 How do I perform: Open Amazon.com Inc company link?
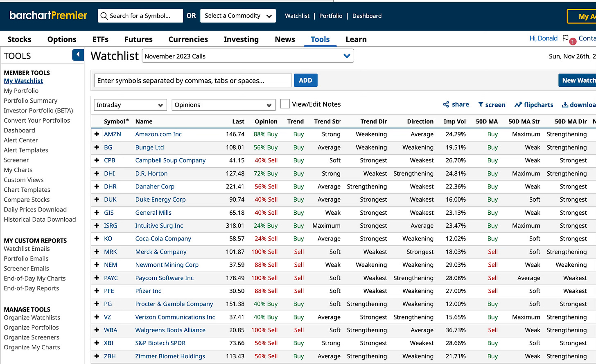158,134
